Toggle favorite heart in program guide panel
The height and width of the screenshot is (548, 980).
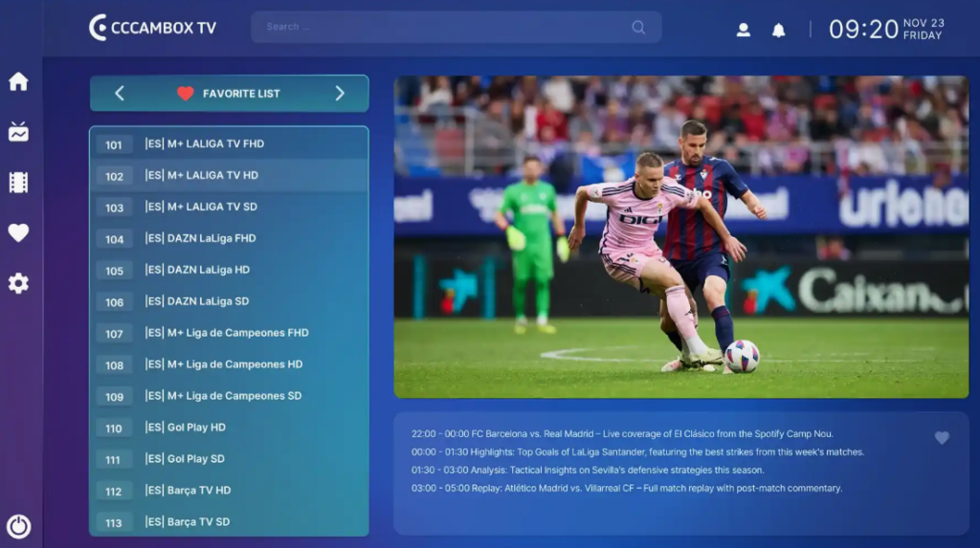pyautogui.click(x=942, y=438)
